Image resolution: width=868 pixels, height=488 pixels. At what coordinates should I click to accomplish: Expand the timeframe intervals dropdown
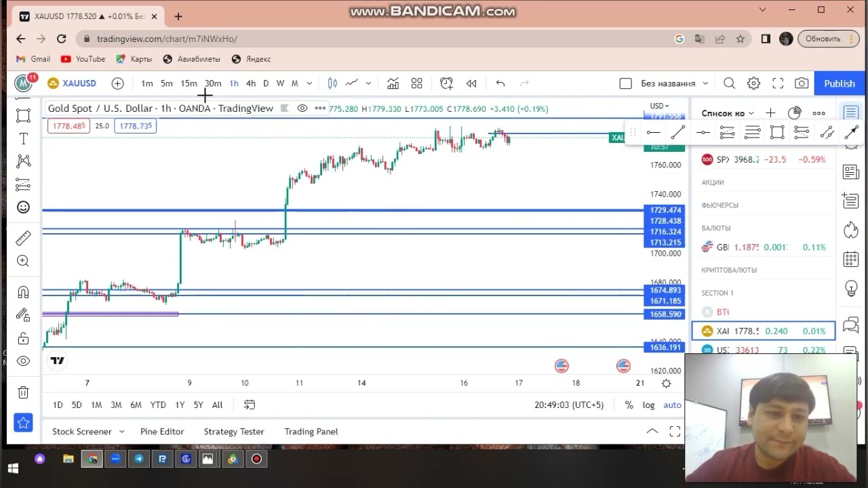pos(309,83)
